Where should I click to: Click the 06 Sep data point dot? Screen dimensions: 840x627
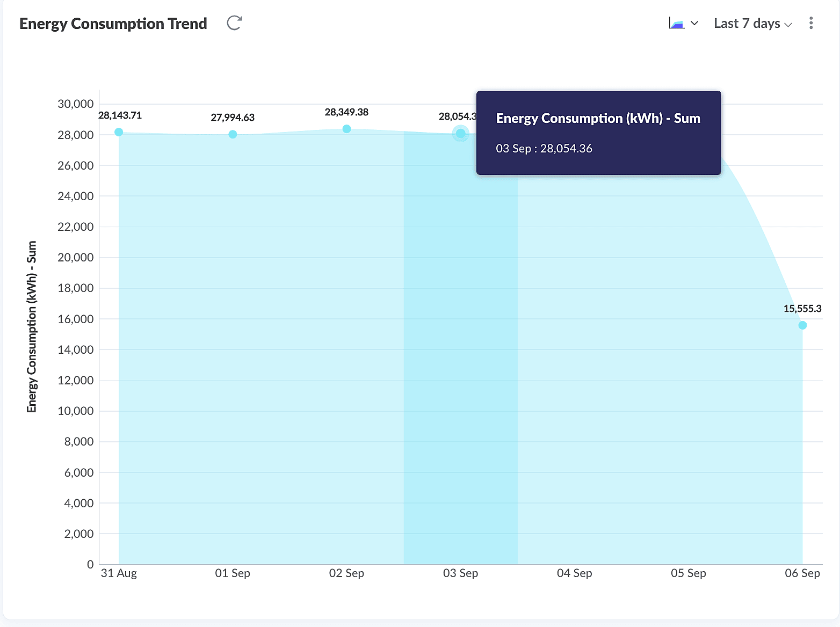[x=802, y=325]
